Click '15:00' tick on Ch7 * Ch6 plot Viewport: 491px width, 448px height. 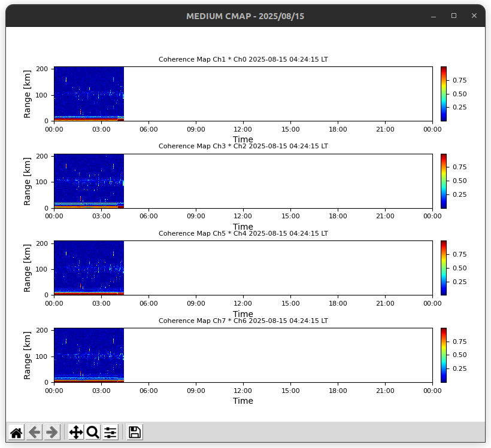(x=290, y=391)
